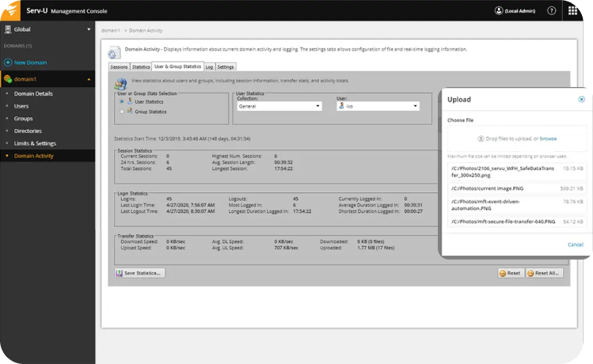Click the Last Login Time value

click(190, 205)
